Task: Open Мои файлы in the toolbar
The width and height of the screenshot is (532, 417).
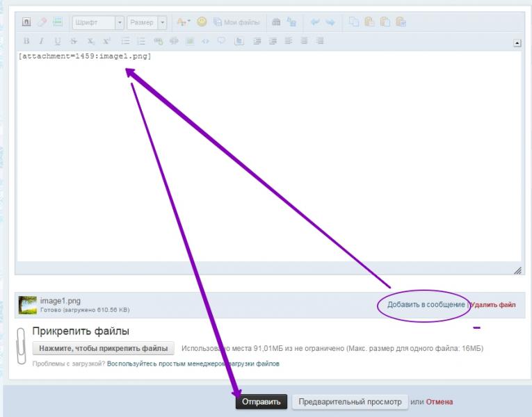Action: 235,22
